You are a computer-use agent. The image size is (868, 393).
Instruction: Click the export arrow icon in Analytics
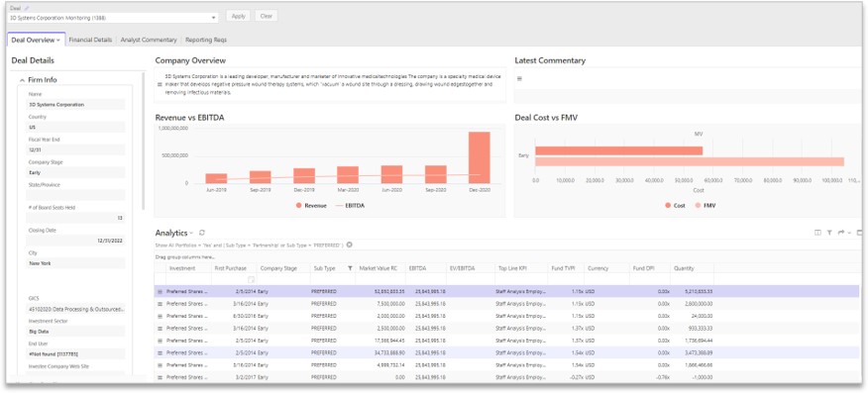click(x=841, y=233)
